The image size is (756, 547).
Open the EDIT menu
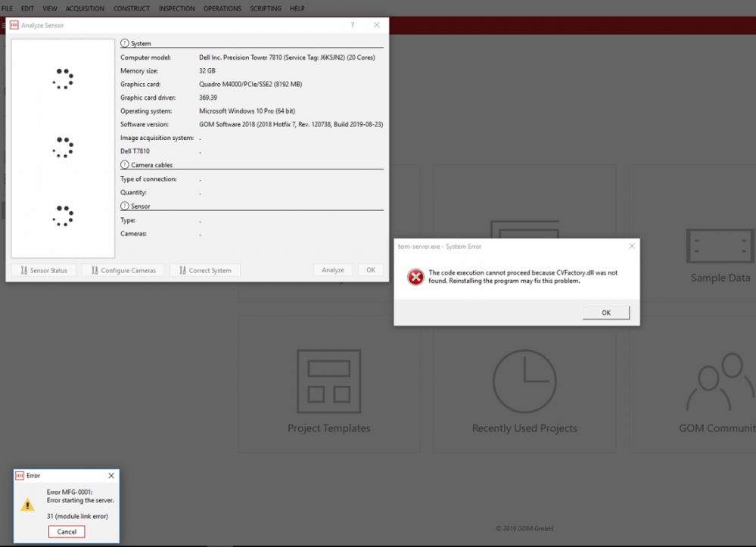[27, 8]
